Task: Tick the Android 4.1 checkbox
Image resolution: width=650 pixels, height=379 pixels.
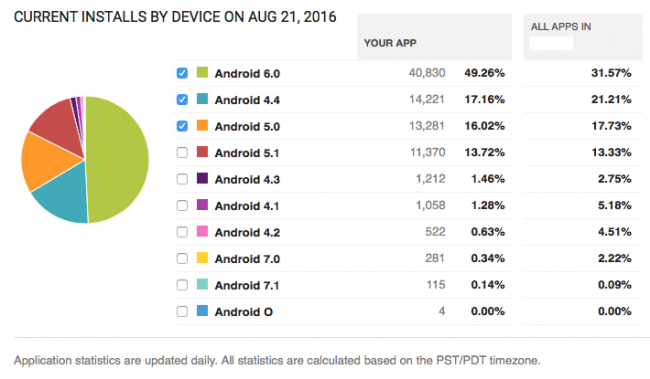Action: click(x=182, y=206)
